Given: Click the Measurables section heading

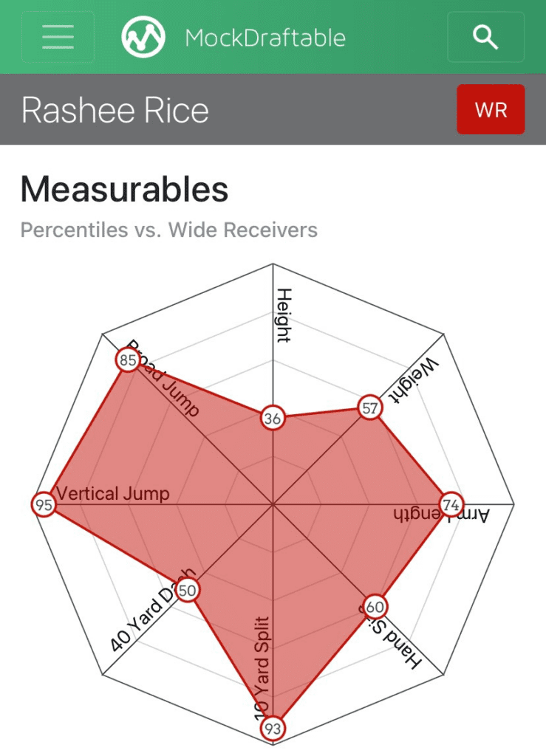Looking at the screenshot, I should [x=124, y=189].
